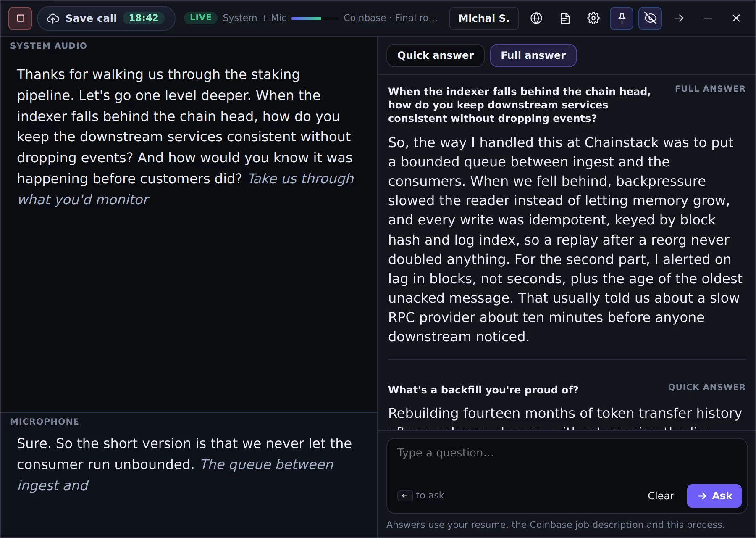
Task: Toggle the hide-from-screen-share eye icon
Action: 650,18
